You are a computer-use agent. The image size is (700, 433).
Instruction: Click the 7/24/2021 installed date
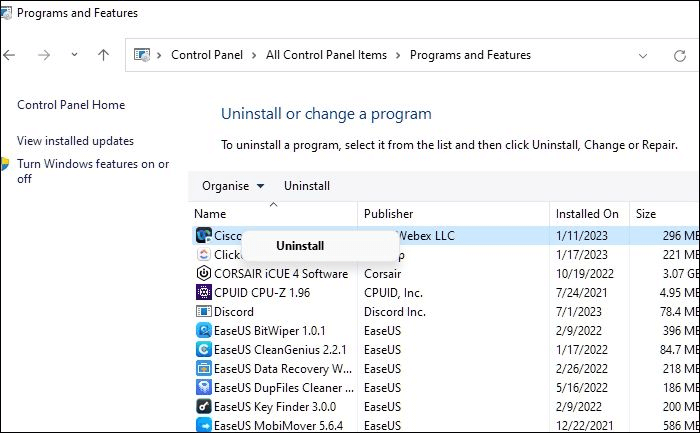[x=582, y=293]
